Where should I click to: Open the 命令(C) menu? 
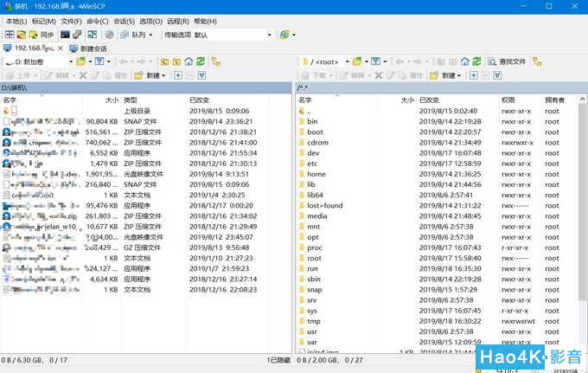(x=98, y=22)
